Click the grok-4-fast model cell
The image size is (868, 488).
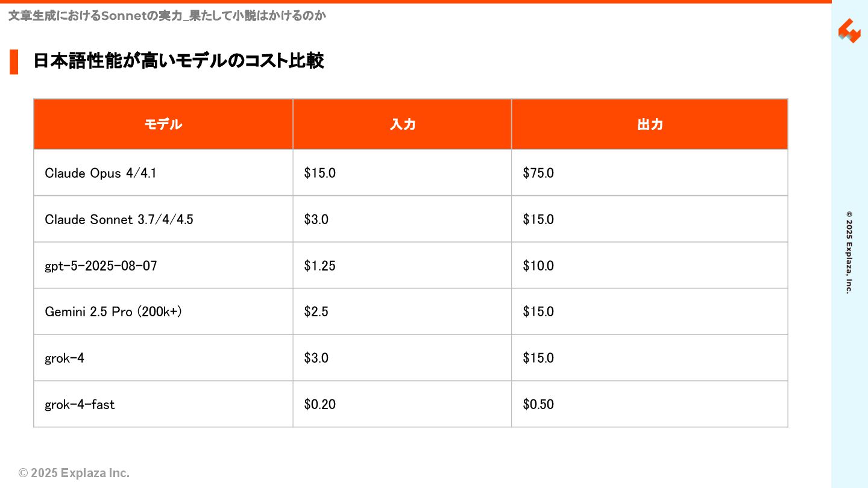(163, 404)
